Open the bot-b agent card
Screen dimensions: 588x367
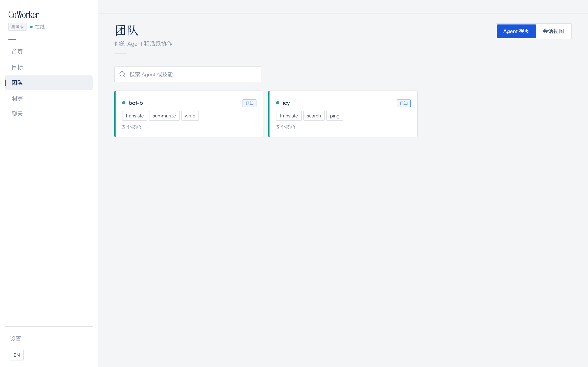[x=189, y=114]
